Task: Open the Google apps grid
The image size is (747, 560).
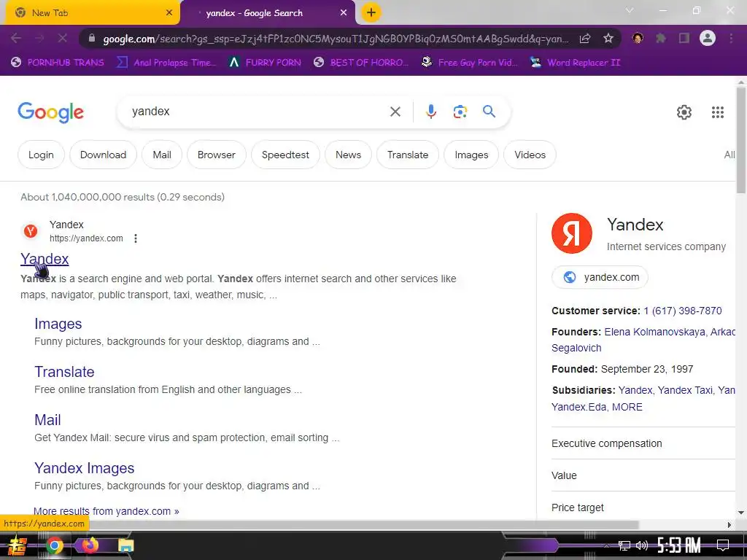Action: tap(718, 112)
